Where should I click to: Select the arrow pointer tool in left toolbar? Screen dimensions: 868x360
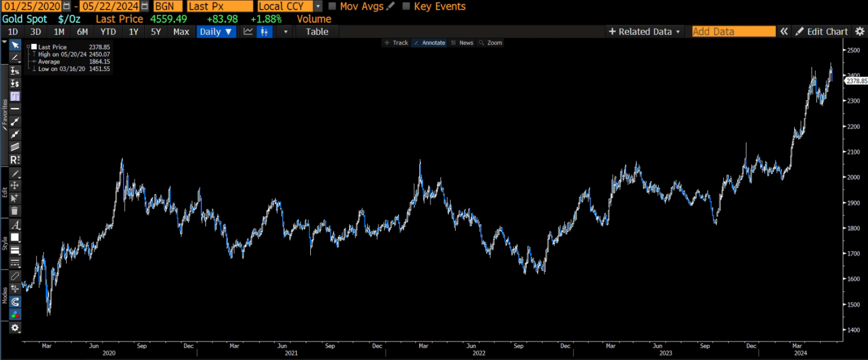coord(15,45)
